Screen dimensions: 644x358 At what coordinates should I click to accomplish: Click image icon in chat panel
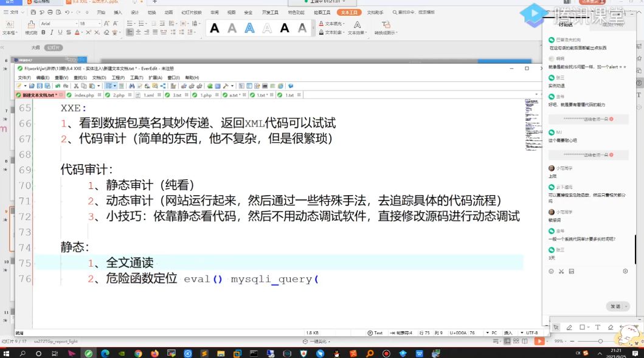click(x=571, y=271)
